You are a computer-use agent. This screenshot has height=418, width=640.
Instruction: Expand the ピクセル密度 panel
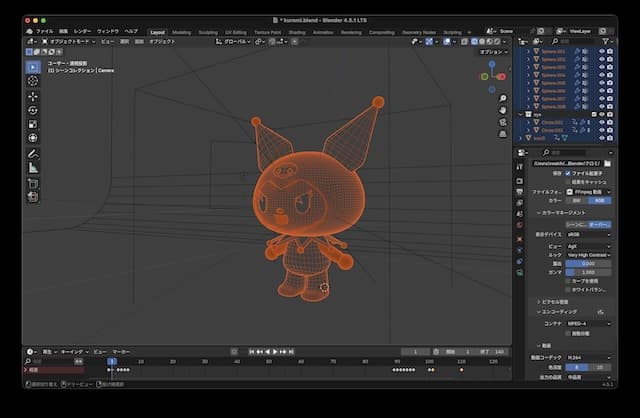553,302
